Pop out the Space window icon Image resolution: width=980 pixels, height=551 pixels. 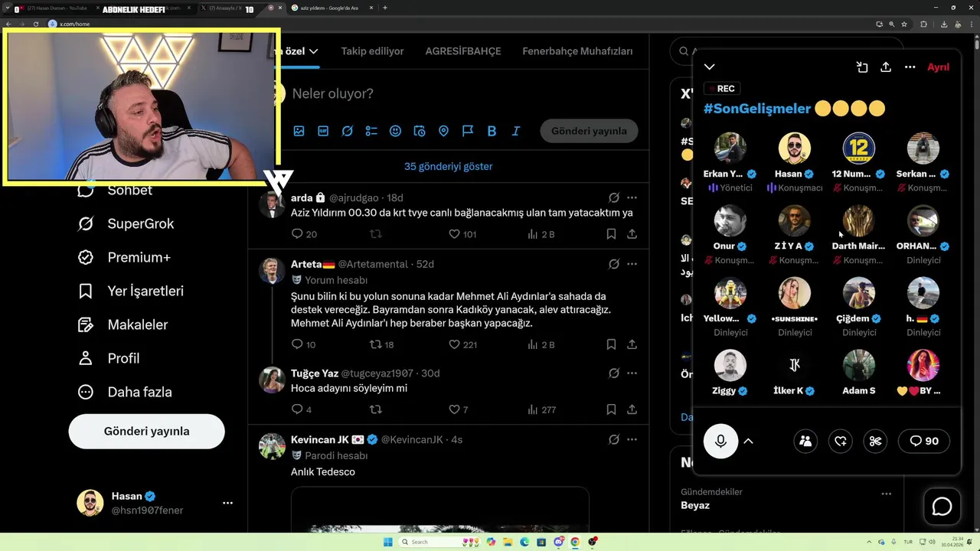pos(862,67)
